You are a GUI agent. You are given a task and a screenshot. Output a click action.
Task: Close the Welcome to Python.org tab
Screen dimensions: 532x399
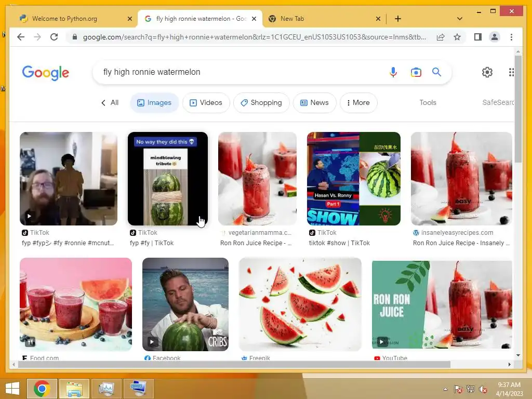(129, 19)
